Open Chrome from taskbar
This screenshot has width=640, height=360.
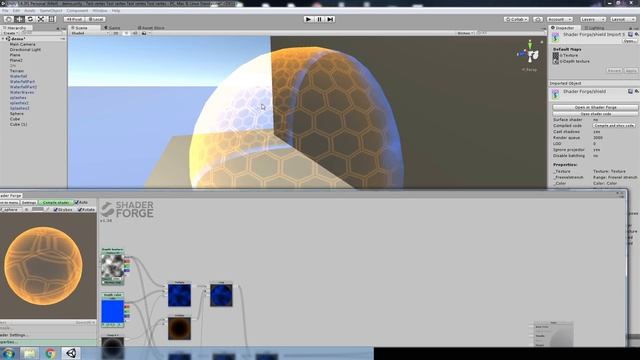[51, 353]
